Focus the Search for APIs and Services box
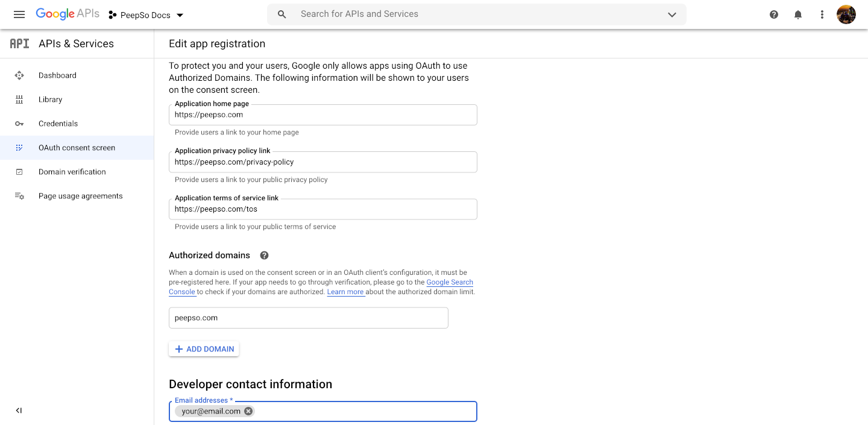Image resolution: width=868 pixels, height=425 pixels. tap(476, 14)
